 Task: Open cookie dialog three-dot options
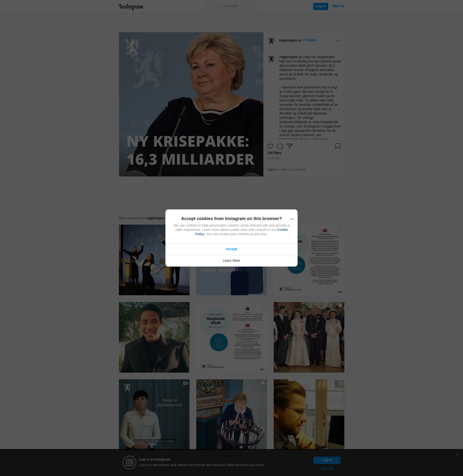pos(292,219)
